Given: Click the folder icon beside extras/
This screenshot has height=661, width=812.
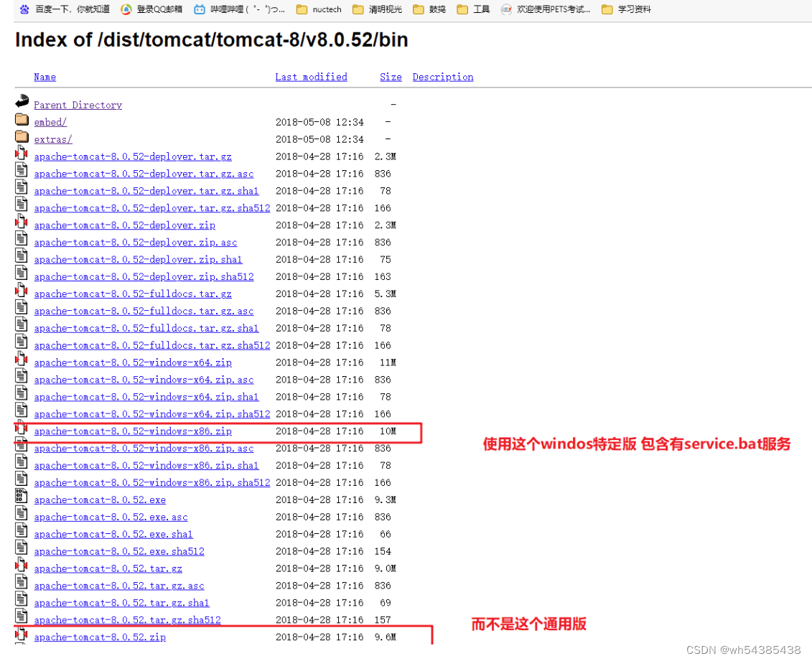Looking at the screenshot, I should click(x=22, y=136).
